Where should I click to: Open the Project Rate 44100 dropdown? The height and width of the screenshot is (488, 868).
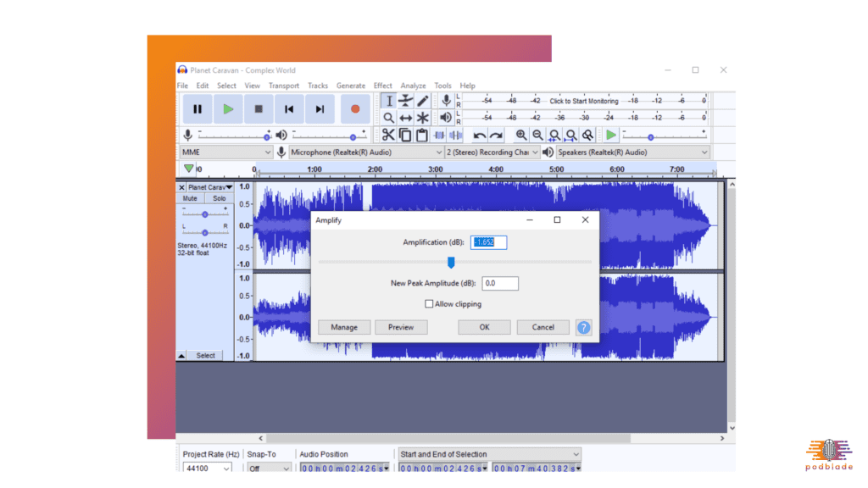tap(207, 468)
